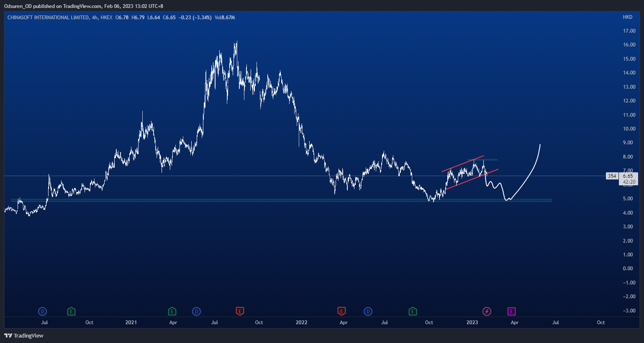Open the magenta E upcoming earnings marker
The width and height of the screenshot is (644, 343).
click(x=511, y=311)
